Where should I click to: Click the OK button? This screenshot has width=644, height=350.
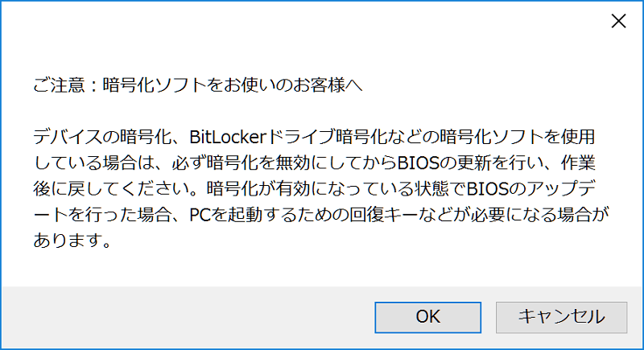(427, 317)
